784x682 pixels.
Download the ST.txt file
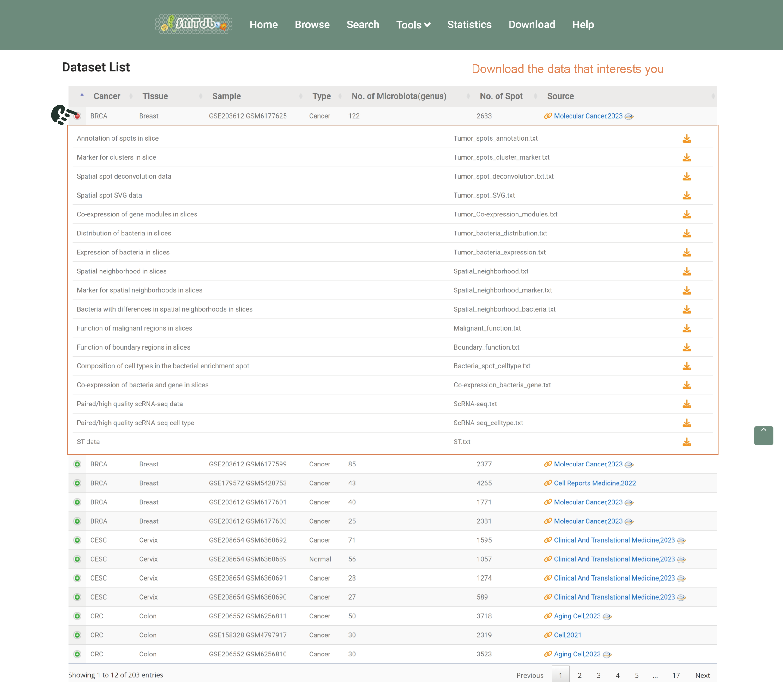[x=686, y=442]
